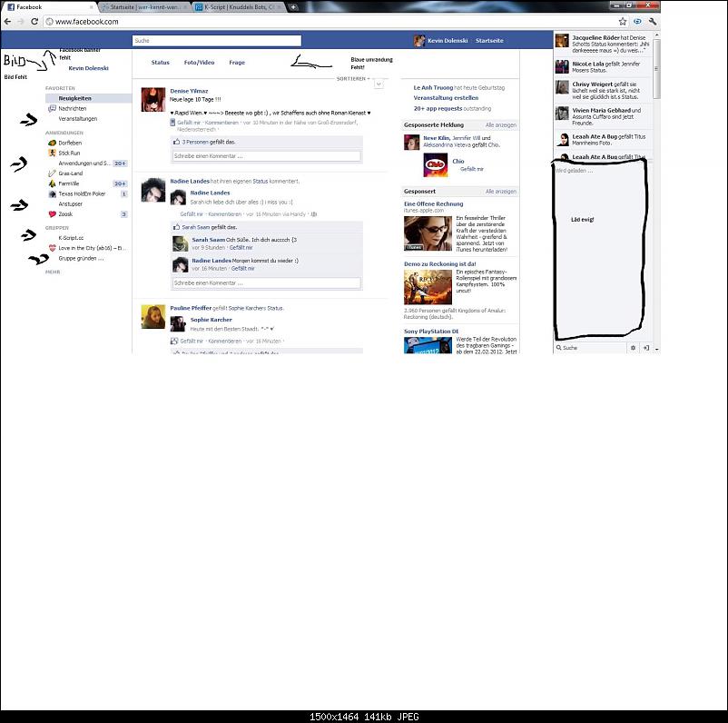Open Eine Offene Rechnung ad

click(433, 203)
